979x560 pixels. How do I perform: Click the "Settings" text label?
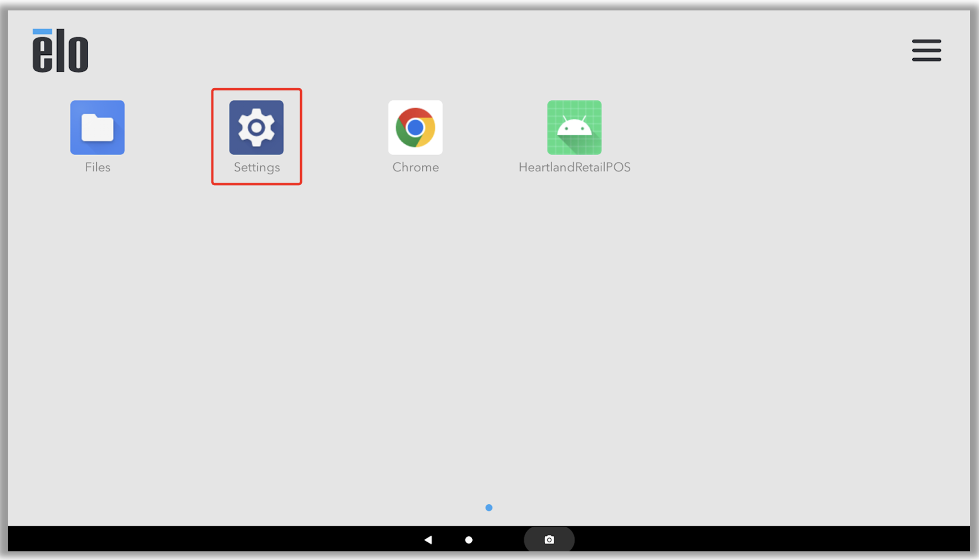pos(257,167)
